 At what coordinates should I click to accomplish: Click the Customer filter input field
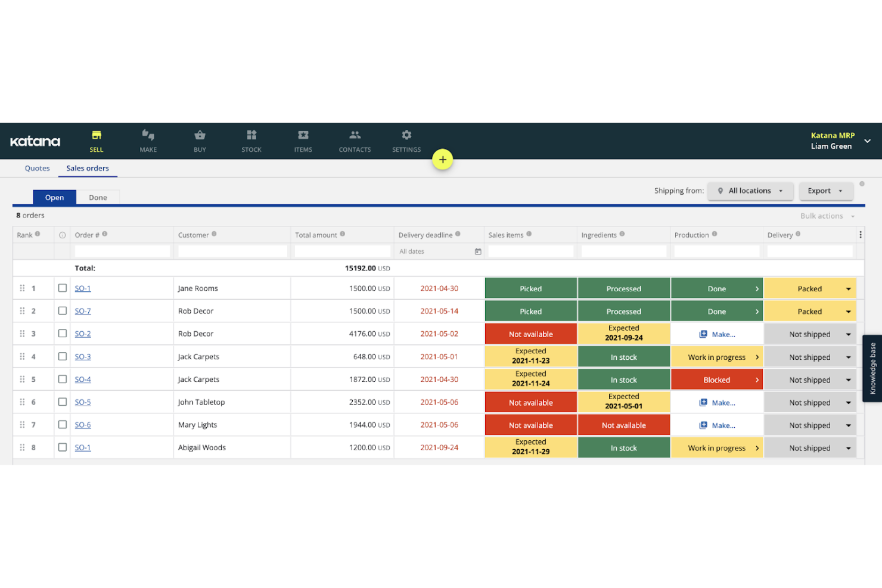click(232, 252)
